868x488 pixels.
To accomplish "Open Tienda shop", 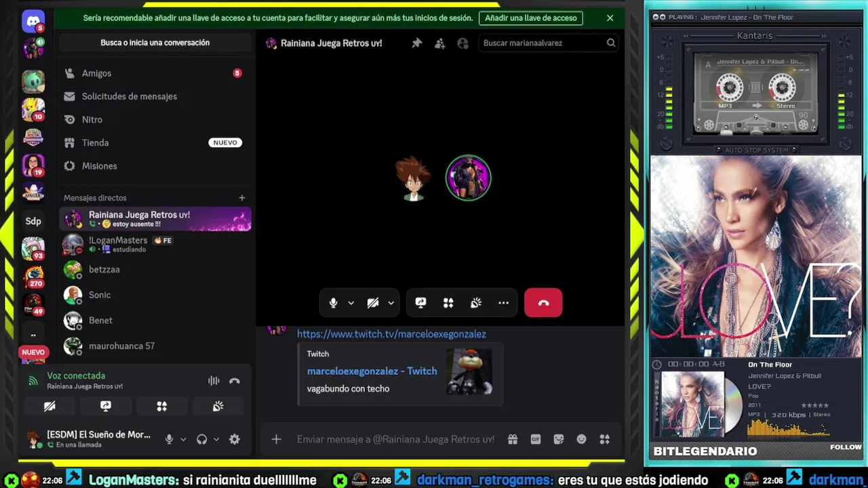I will 155,142.
